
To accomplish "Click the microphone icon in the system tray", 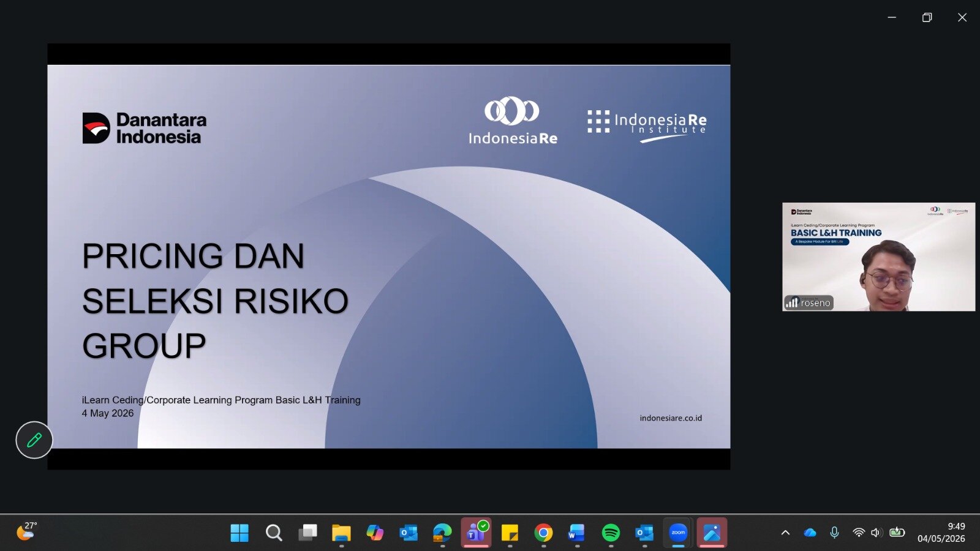I will (x=834, y=533).
